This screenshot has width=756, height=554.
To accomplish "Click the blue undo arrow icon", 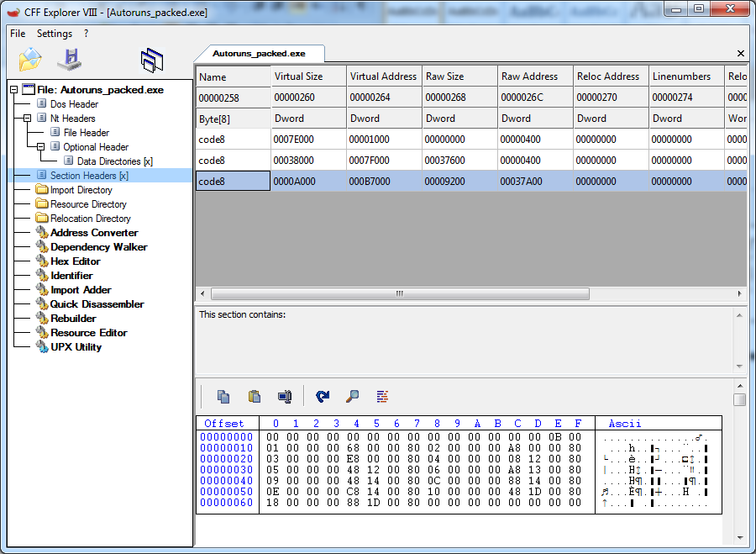I will pos(323,397).
